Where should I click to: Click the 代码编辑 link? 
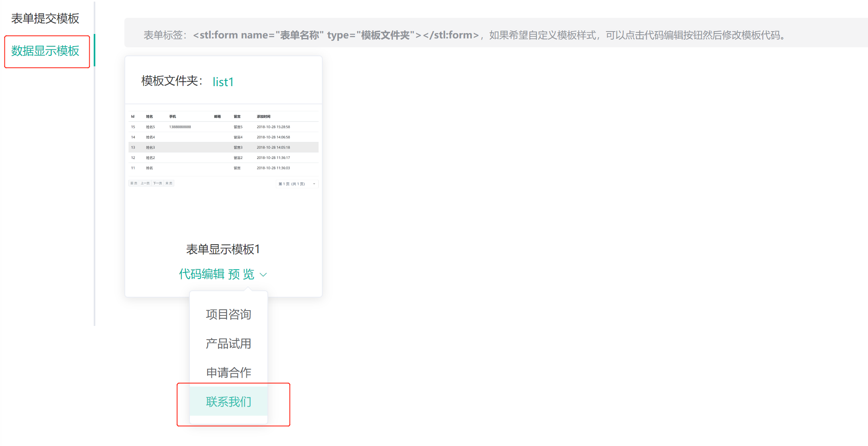pyautogui.click(x=202, y=274)
